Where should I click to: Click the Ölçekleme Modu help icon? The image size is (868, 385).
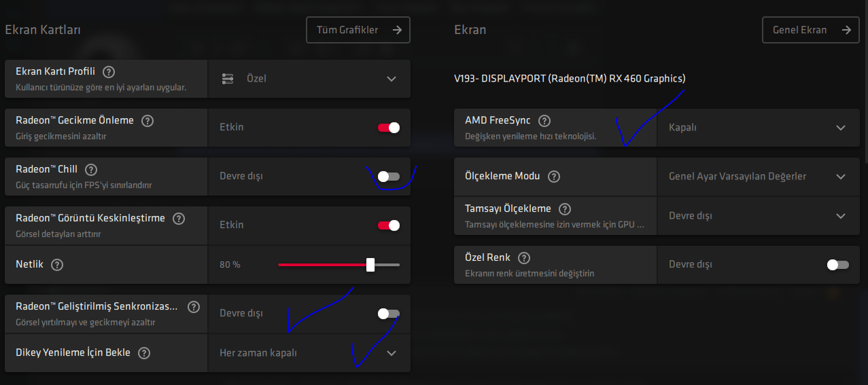[554, 176]
